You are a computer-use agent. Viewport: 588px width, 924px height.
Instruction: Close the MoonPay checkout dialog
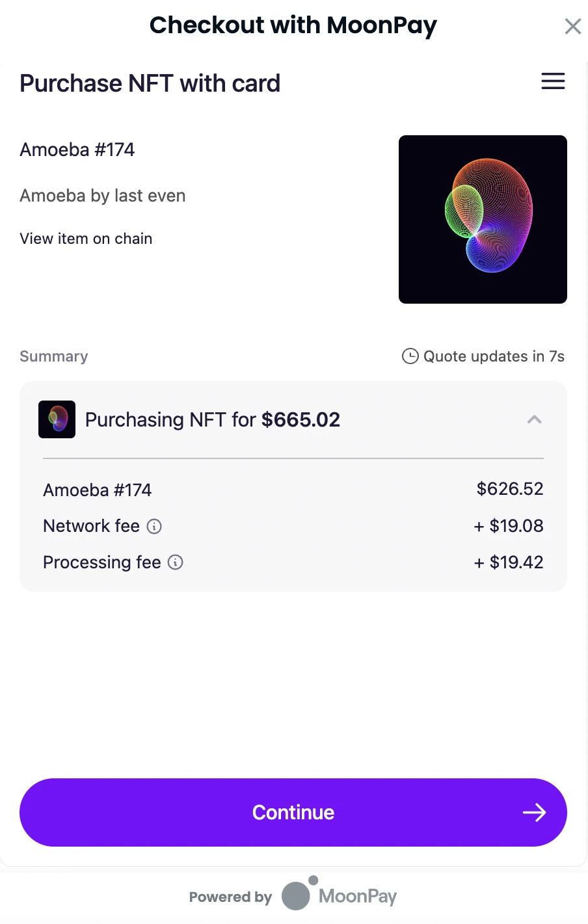coord(572,26)
